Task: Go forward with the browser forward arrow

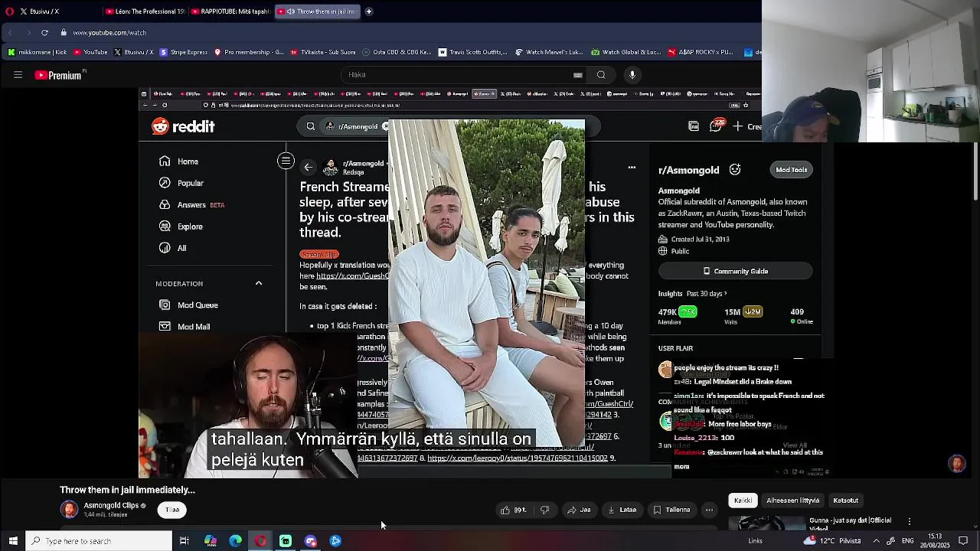Action: point(28,33)
